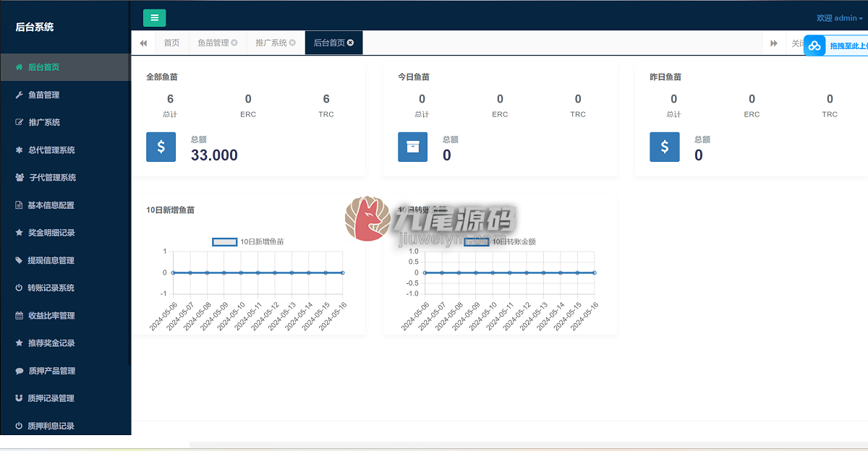Click the edit icon beside 推广系统
The width and height of the screenshot is (868, 451).
(x=20, y=122)
